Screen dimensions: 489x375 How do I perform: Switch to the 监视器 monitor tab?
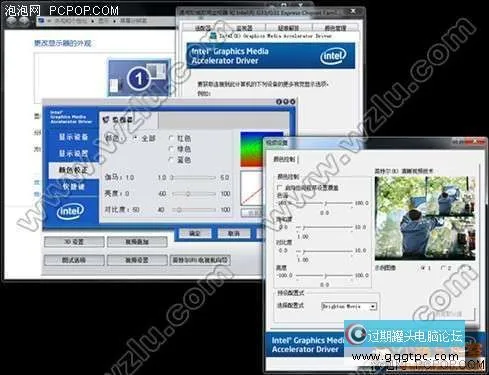point(244,28)
